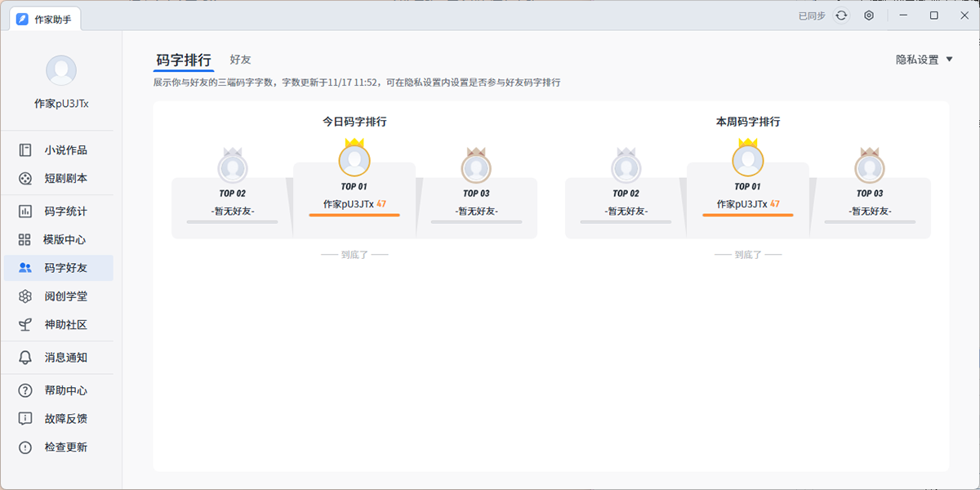Expand the 隐私设置 dropdown

[x=924, y=60]
